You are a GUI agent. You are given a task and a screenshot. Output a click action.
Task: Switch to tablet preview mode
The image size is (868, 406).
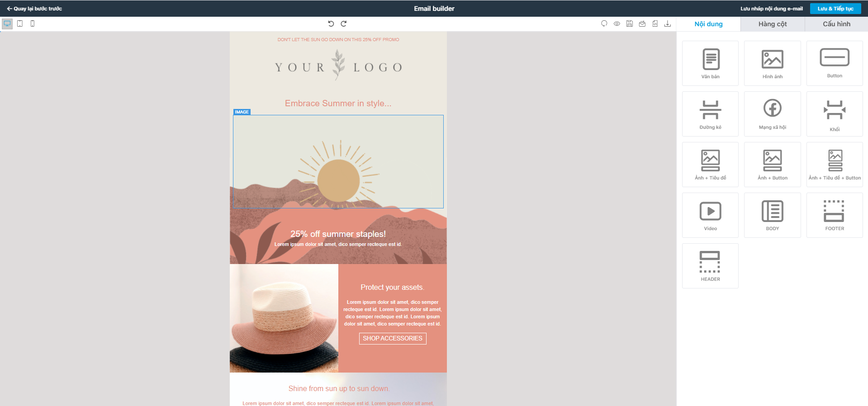[x=20, y=24]
